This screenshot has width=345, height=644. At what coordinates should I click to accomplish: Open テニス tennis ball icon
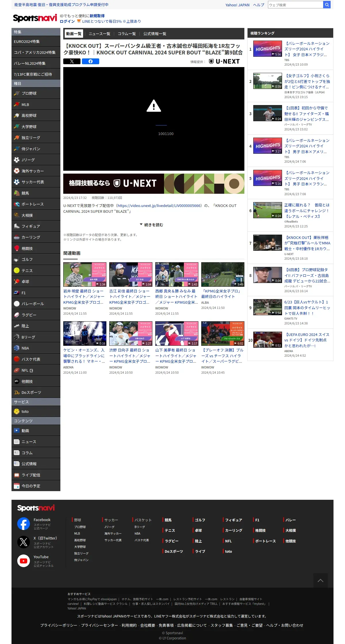pyautogui.click(x=17, y=271)
